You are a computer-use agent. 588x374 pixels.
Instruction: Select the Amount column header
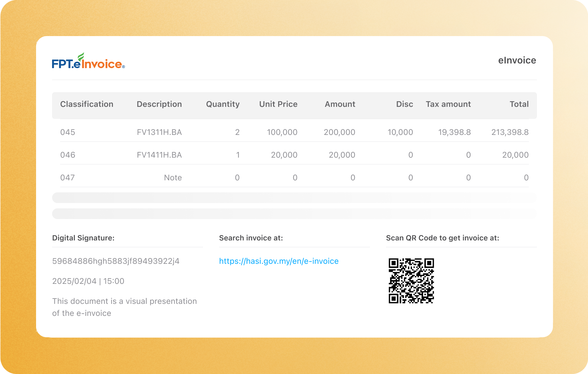pyautogui.click(x=340, y=104)
